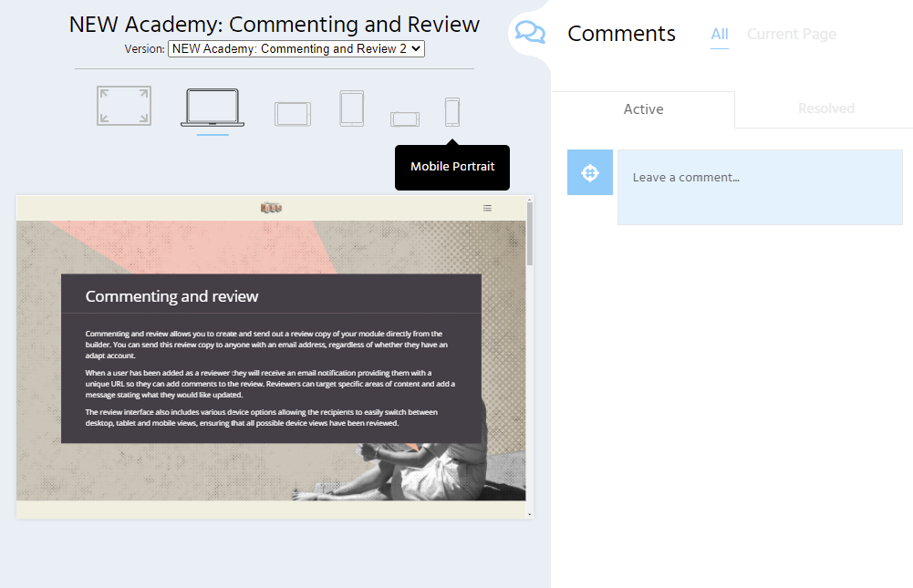Click the crosshair target comment icon
The height and width of the screenshot is (588, 913).
[x=590, y=172]
